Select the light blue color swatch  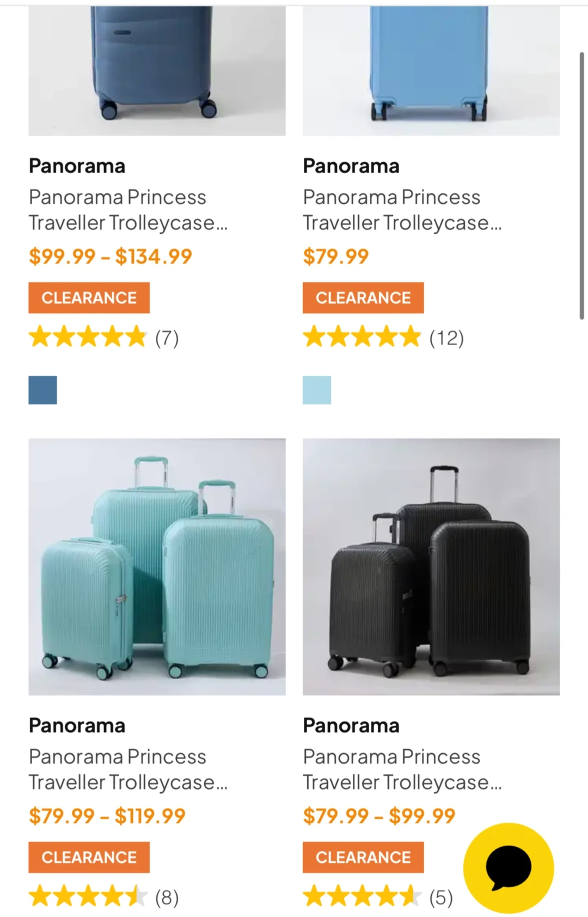[x=317, y=390]
